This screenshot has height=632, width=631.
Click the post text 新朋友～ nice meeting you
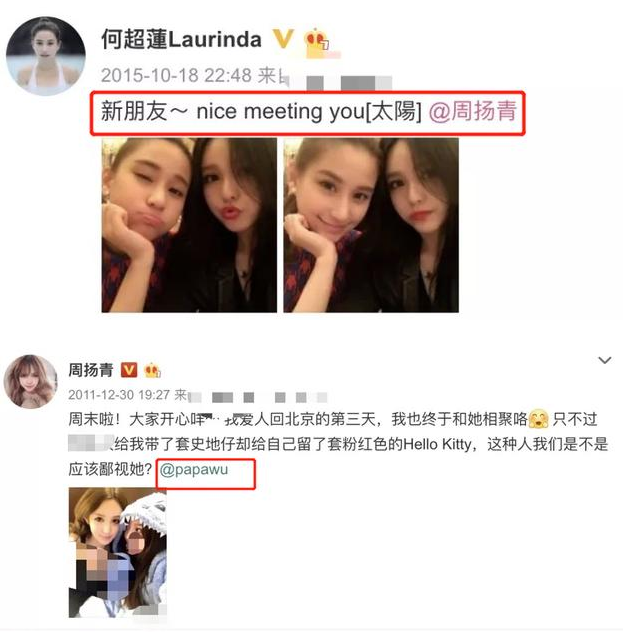click(261, 111)
